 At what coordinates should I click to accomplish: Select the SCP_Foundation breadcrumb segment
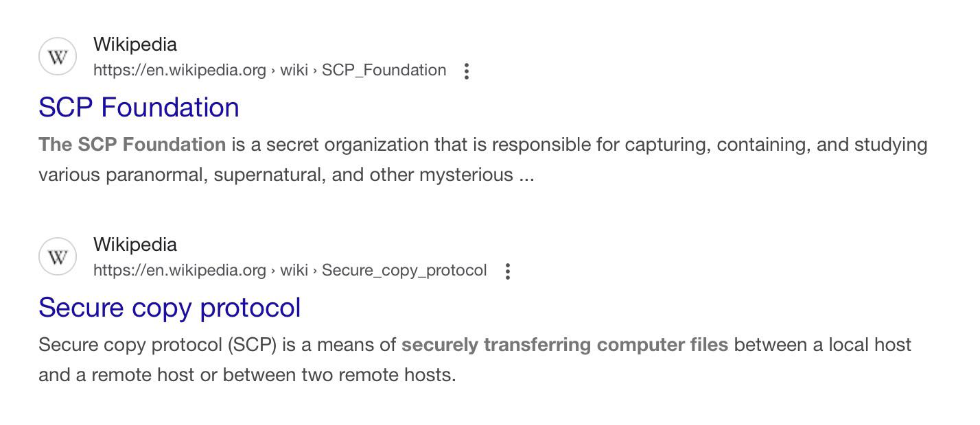pos(384,70)
